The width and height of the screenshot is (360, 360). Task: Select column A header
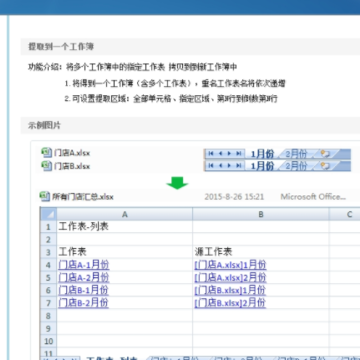pyautogui.click(x=125, y=214)
